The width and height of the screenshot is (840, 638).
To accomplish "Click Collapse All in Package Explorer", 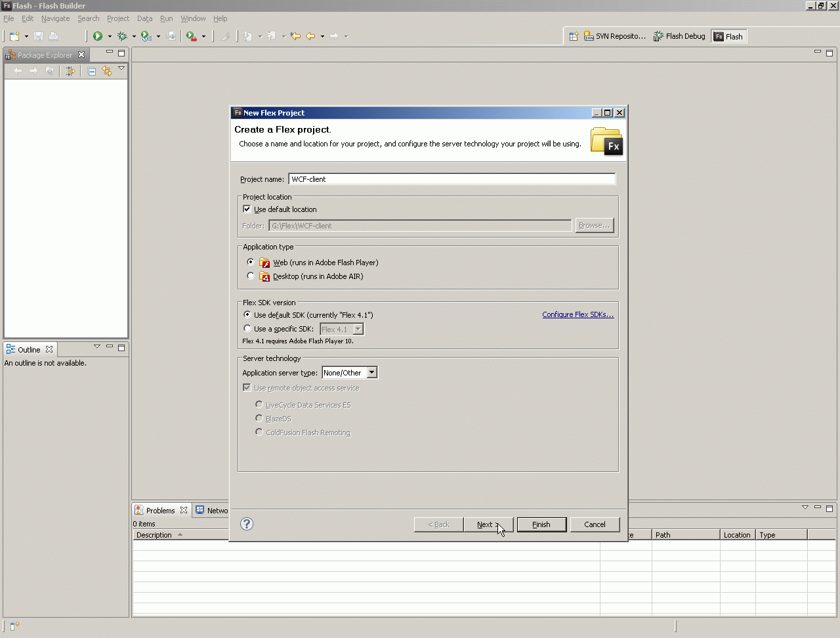I will click(92, 71).
